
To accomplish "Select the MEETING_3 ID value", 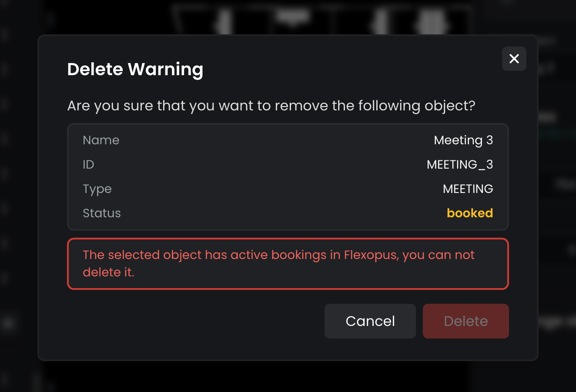I will pyautogui.click(x=459, y=165).
